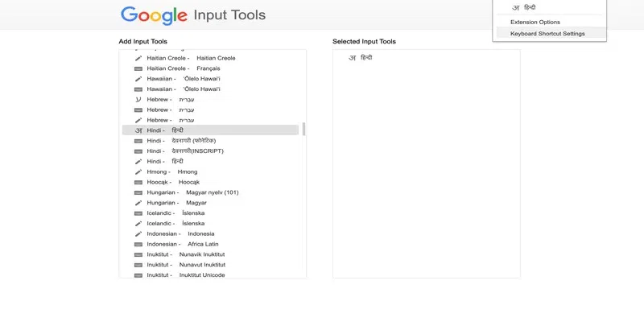Click the Hawaiian keyboard icon
The width and height of the screenshot is (644, 322).
(x=138, y=89)
